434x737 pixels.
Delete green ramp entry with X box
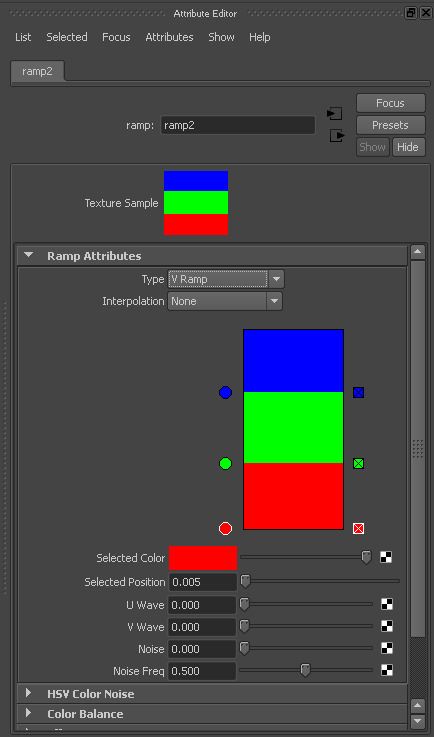(358, 464)
